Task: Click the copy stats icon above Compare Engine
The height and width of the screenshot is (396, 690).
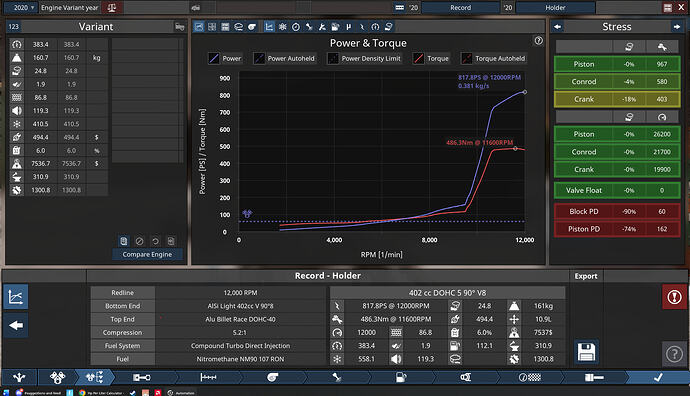Action: [x=124, y=241]
